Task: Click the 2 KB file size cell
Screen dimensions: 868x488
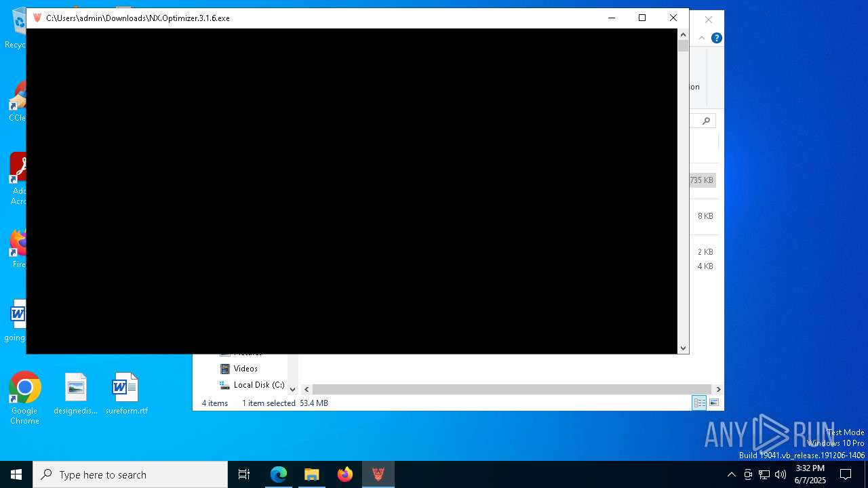Action: (705, 252)
